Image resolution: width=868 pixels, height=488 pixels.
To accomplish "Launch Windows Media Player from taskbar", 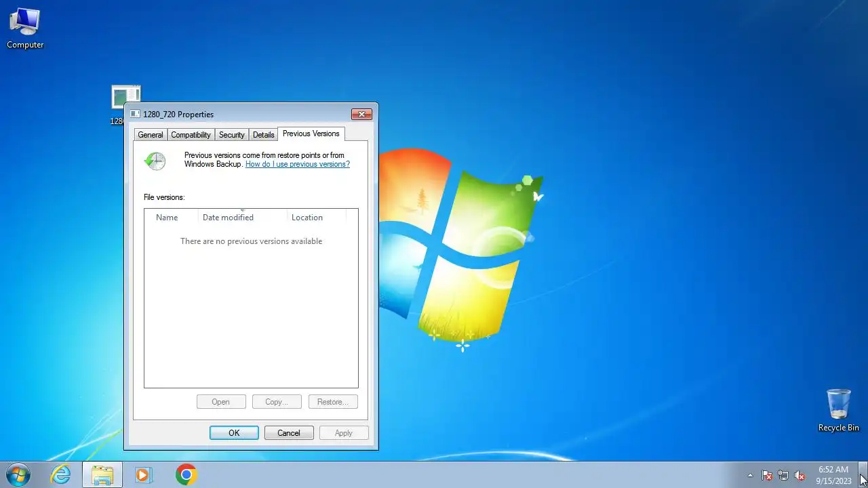I will 143,474.
